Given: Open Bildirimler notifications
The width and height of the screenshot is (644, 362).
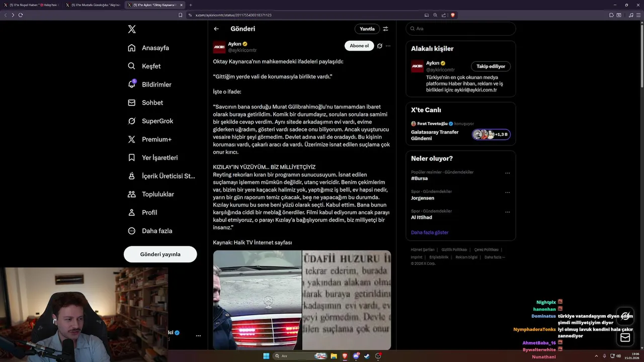Looking at the screenshot, I should (x=149, y=84).
